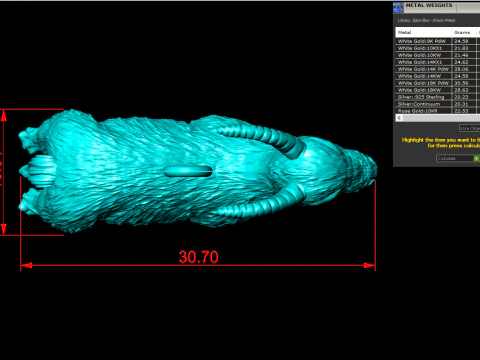Image resolution: width=480 pixels, height=360 pixels.
Task: Click the 30.70 dimension label
Action: (x=199, y=257)
